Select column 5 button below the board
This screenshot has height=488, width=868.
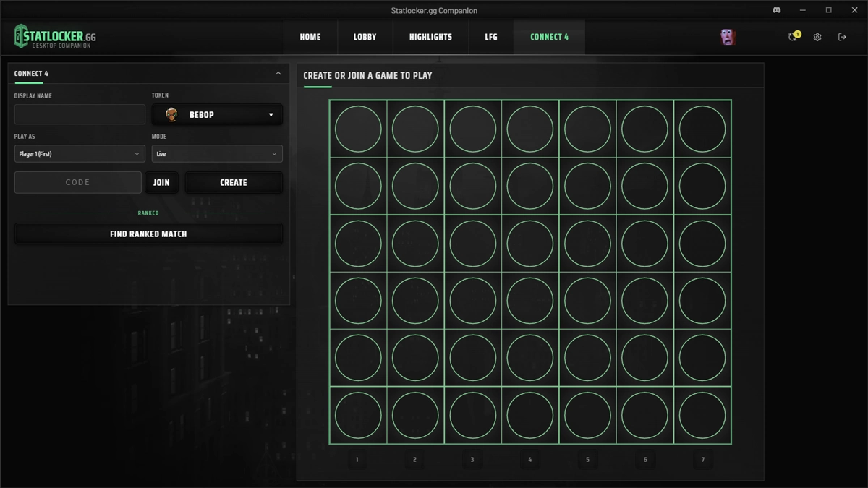click(587, 459)
